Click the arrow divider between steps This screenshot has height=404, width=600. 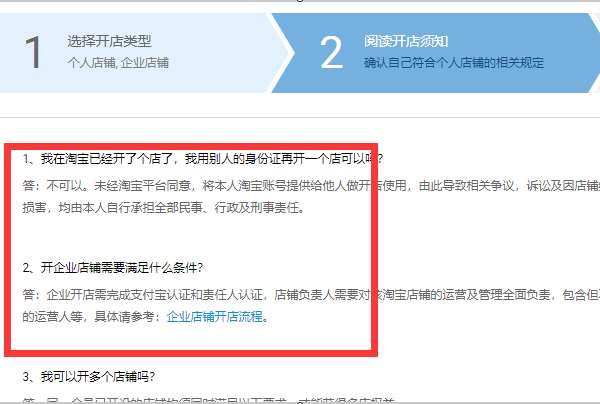tap(281, 53)
